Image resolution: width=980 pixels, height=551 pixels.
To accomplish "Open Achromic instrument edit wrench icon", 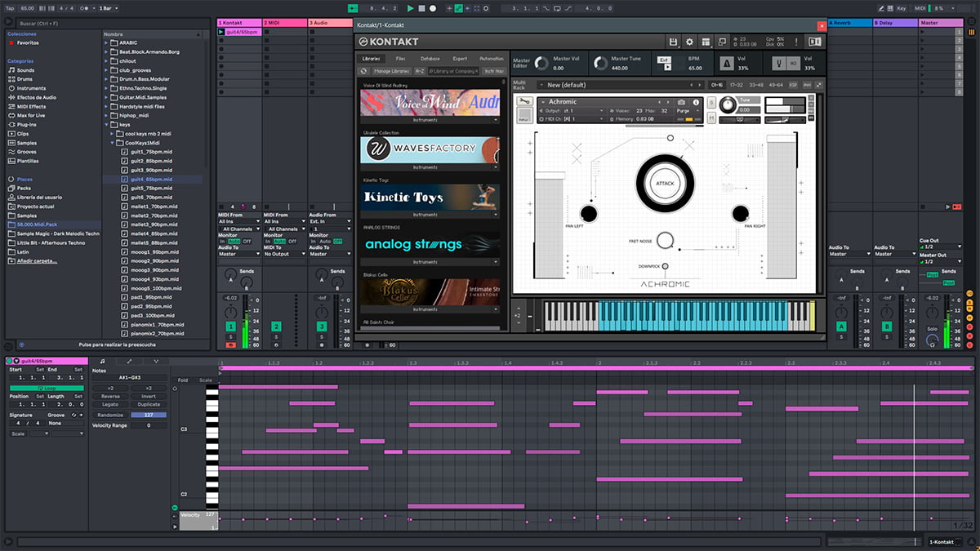I will pos(524,101).
